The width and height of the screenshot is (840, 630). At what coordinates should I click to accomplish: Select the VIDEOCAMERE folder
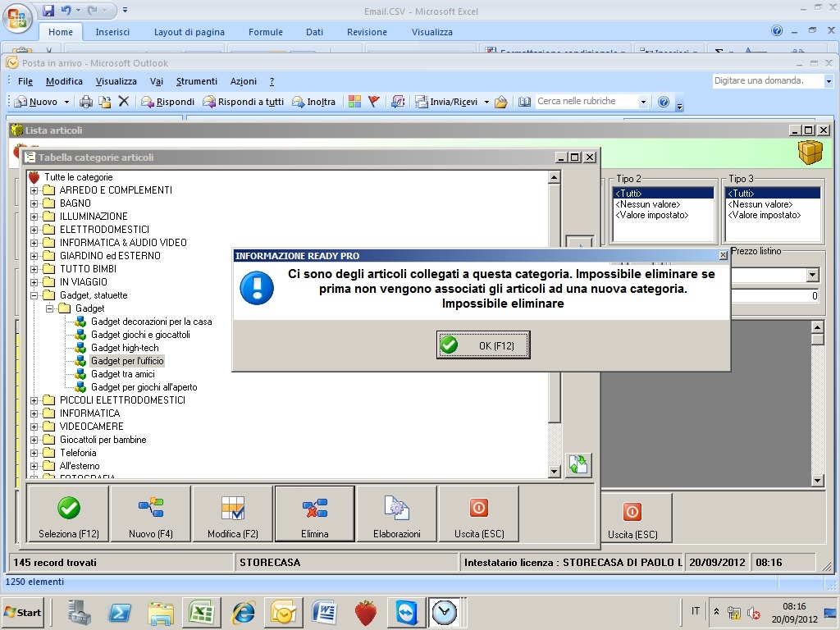point(91,427)
